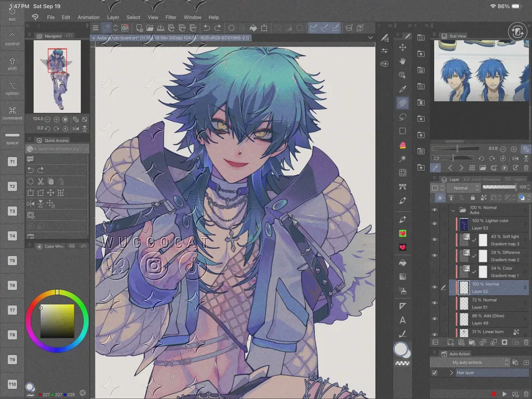This screenshot has height=399, width=532.
Task: Choose the Text tool (letter A)
Action: (x=403, y=320)
